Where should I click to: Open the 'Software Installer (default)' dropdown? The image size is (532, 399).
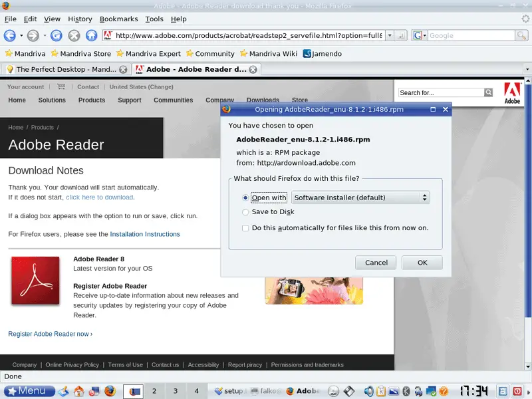pyautogui.click(x=360, y=198)
